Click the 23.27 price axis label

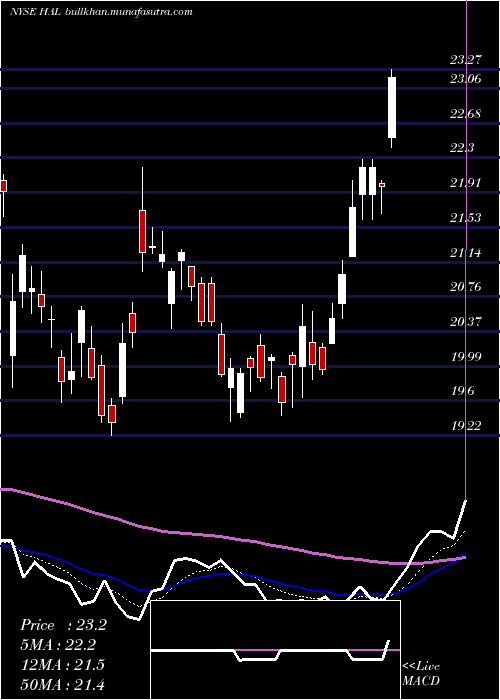point(466,60)
